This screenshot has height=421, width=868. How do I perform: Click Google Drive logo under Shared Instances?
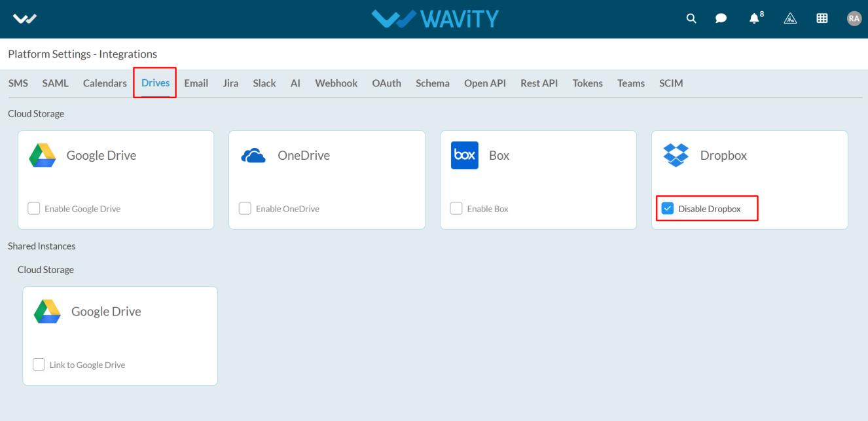coord(47,312)
